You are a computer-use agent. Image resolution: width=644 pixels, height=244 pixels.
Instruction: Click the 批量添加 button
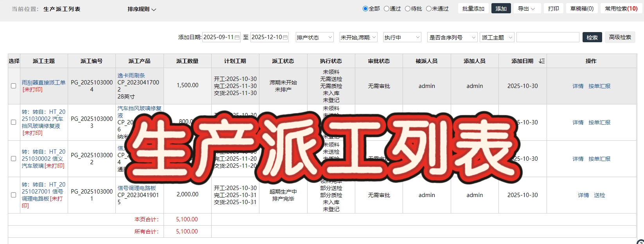point(473,9)
